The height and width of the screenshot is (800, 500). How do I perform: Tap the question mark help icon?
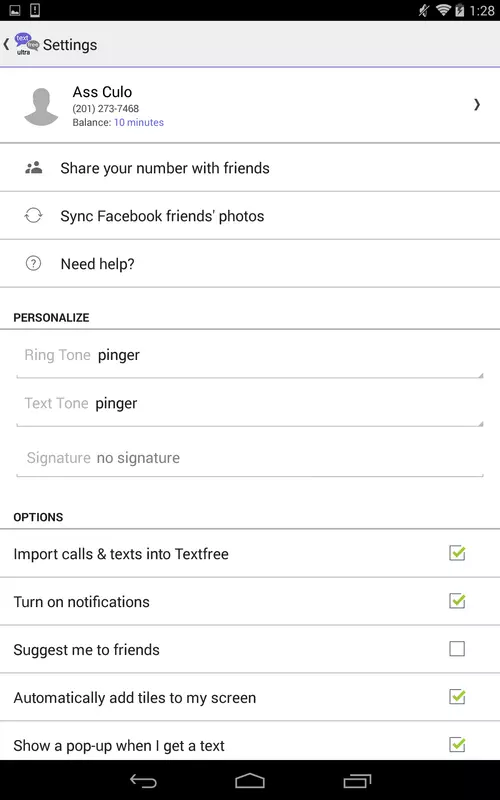tap(34, 264)
